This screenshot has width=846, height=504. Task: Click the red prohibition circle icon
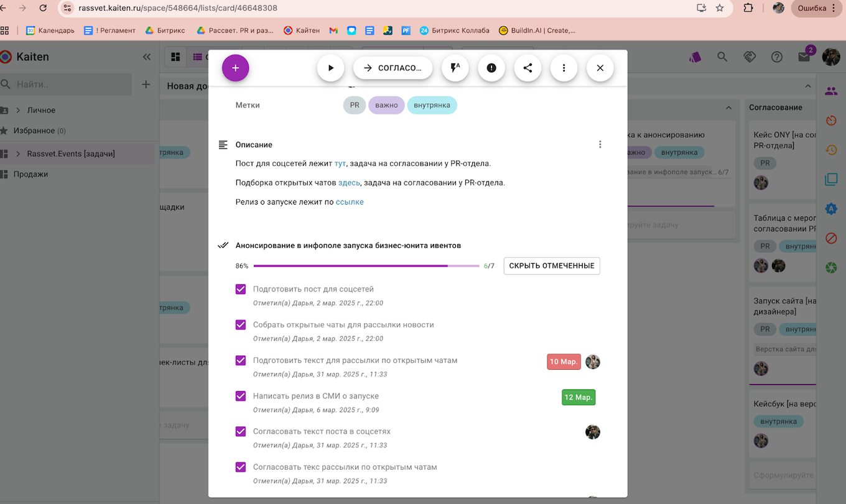831,238
